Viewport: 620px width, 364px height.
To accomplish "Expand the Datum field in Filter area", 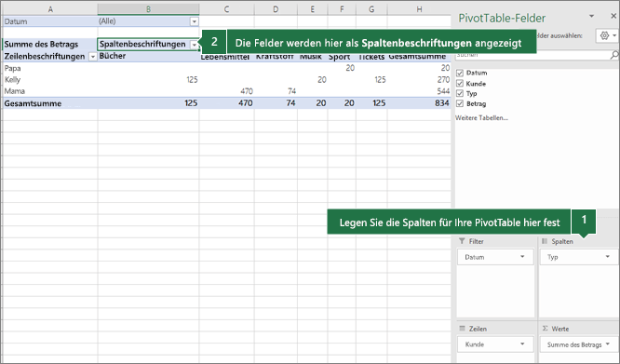I will pos(522,257).
